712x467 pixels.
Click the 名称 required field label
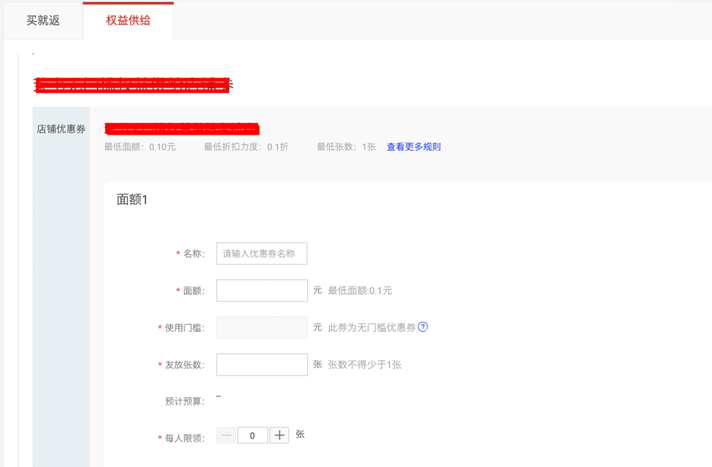coord(192,254)
